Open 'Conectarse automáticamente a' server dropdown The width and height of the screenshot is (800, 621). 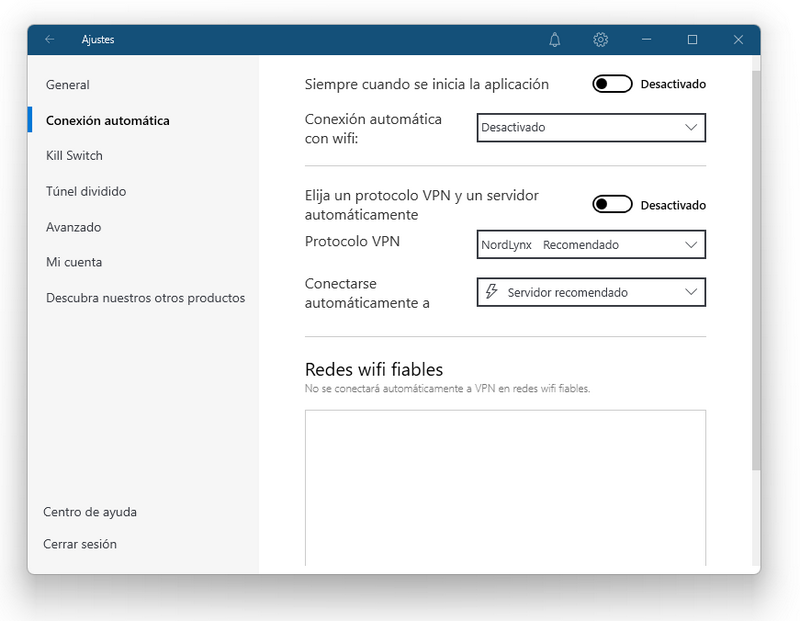click(x=591, y=292)
